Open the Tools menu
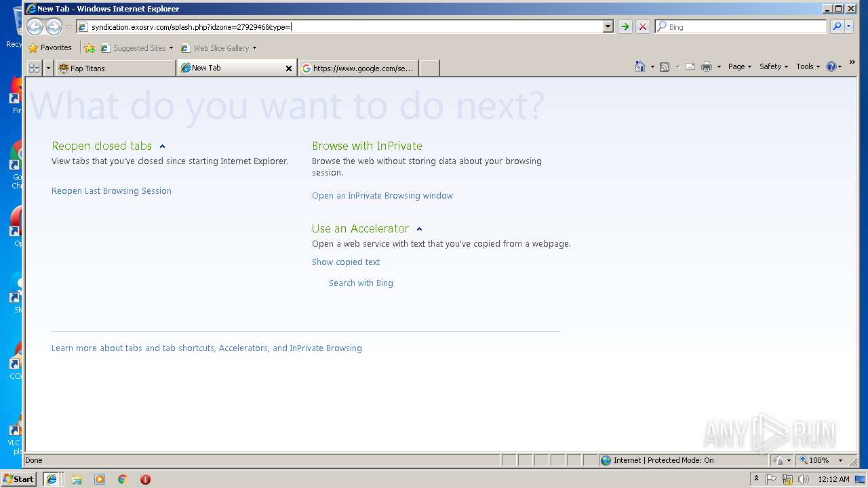The height and width of the screenshot is (488, 868). click(x=808, y=66)
